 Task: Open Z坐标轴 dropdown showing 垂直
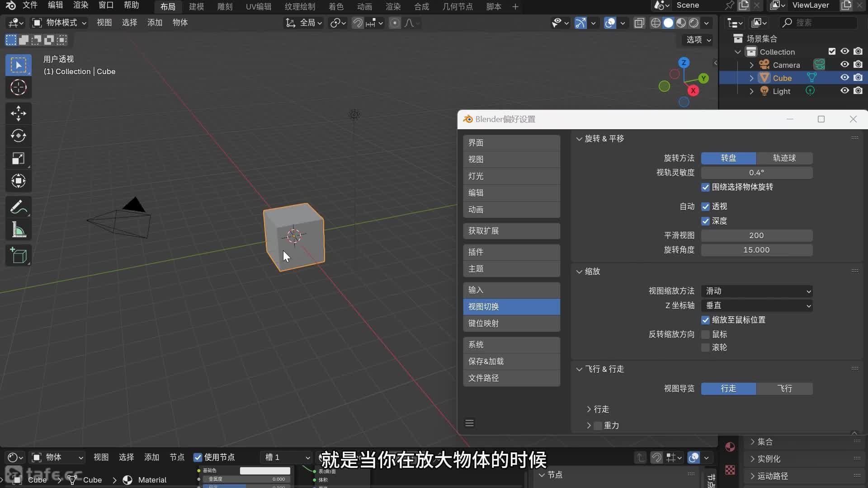[757, 305]
